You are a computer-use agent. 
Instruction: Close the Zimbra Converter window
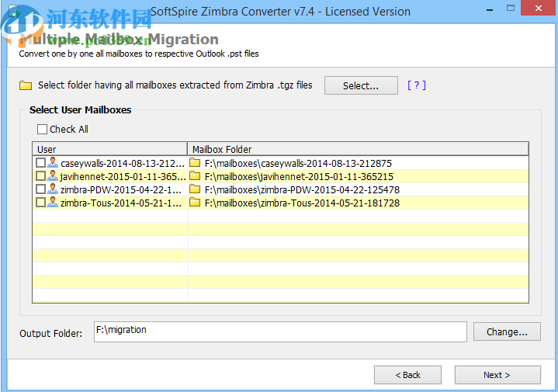539,8
